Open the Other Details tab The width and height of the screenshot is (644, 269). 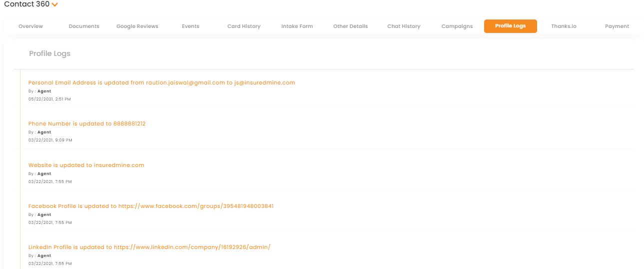click(350, 26)
